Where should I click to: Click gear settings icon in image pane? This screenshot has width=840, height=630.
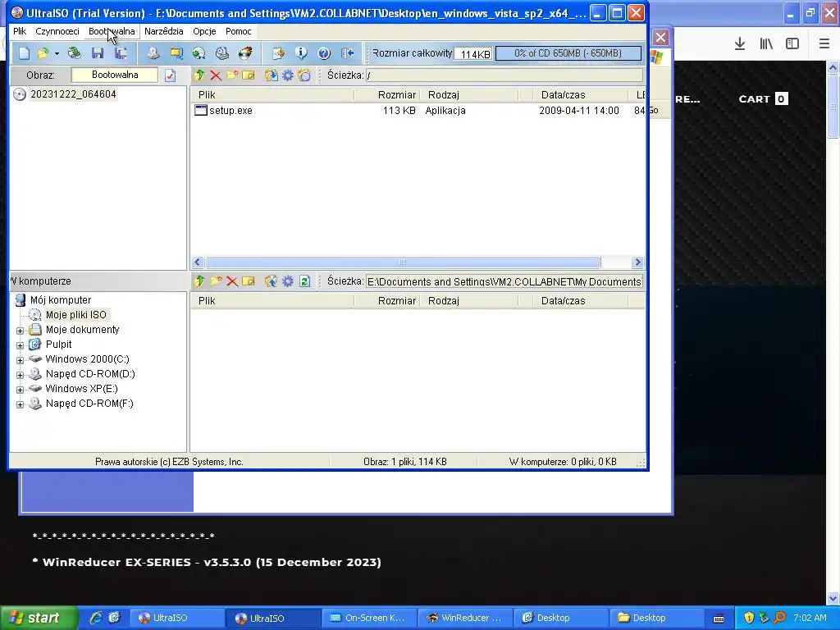coord(288,75)
